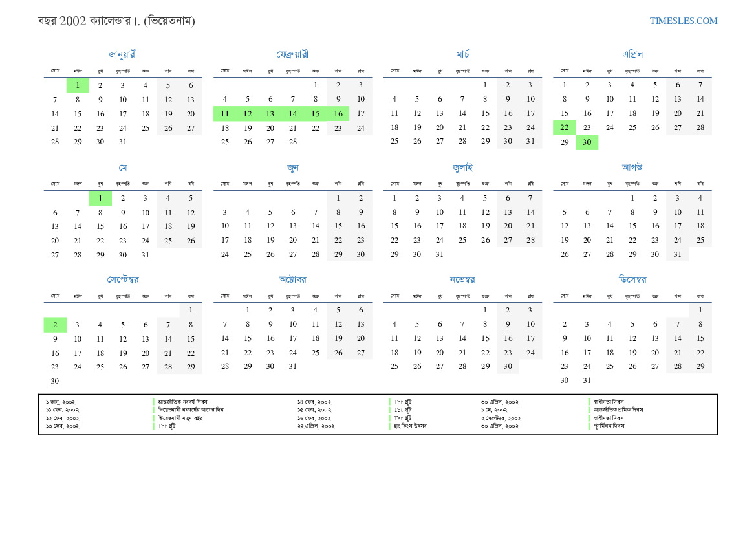Click May 31 in the calendar
This screenshot has height=535, width=756.
[145, 255]
